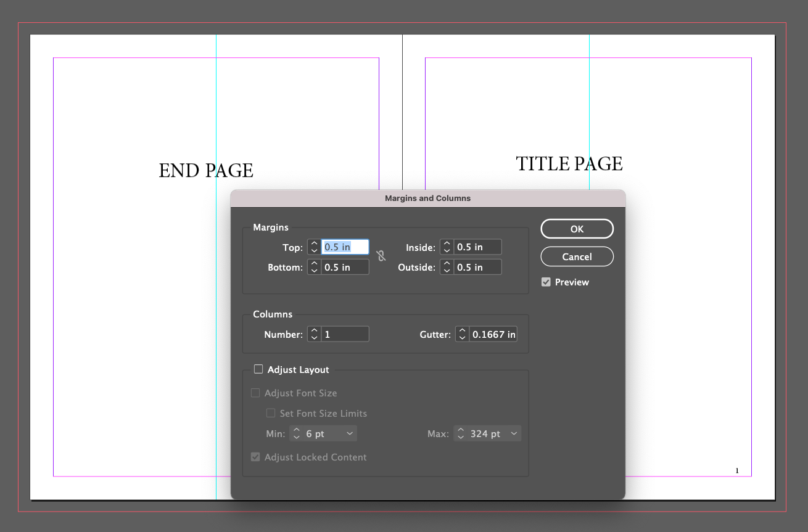This screenshot has height=532, width=808.
Task: Click the Top margin stepper arrows
Action: pos(314,247)
